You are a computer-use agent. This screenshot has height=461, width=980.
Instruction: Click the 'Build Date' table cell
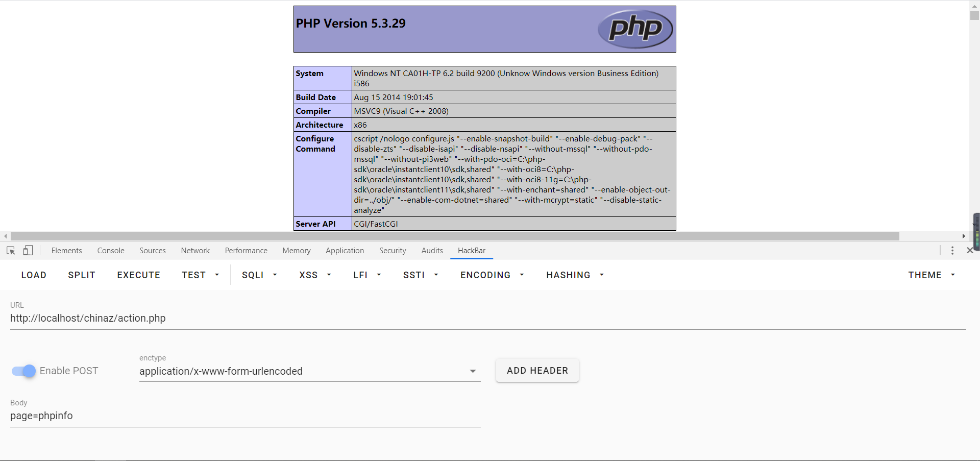(x=323, y=97)
